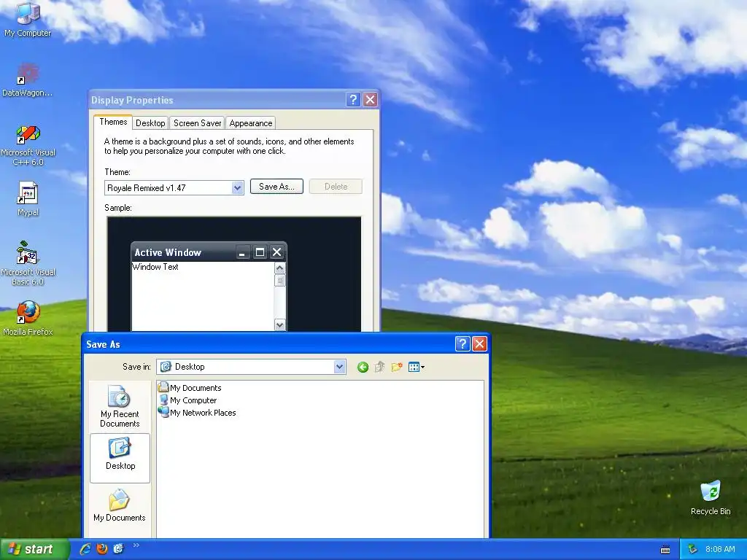Click Show Desktop quick launch icon

[118, 549]
